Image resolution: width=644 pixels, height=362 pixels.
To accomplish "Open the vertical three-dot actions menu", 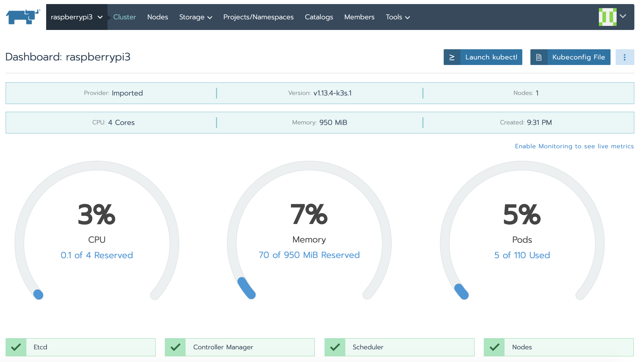I will point(625,57).
